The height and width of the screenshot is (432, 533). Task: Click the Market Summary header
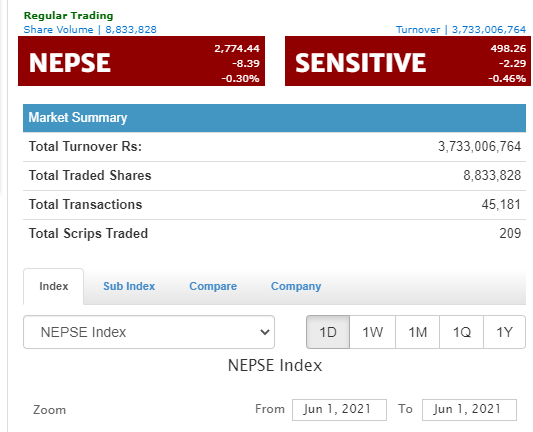274,118
